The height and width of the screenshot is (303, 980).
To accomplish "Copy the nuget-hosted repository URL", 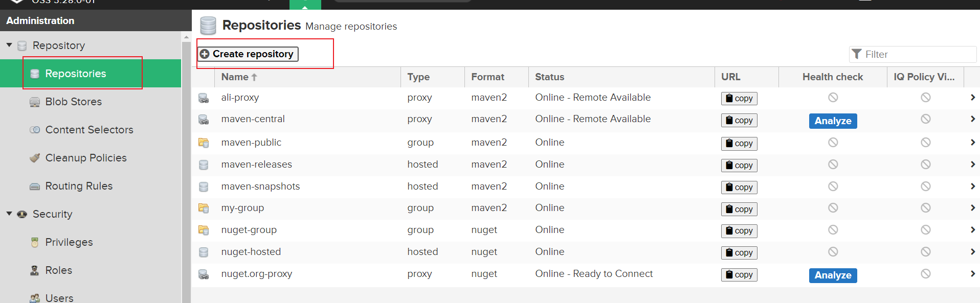I will click(x=739, y=252).
